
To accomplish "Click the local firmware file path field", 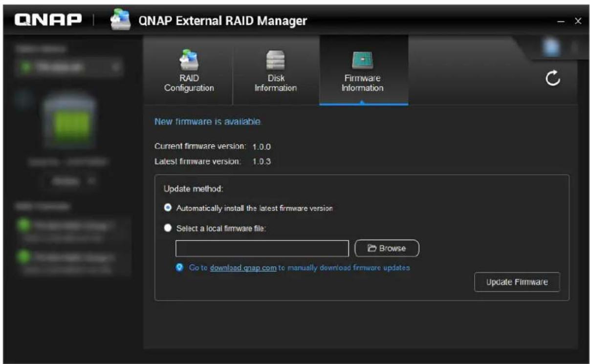I will tap(262, 248).
